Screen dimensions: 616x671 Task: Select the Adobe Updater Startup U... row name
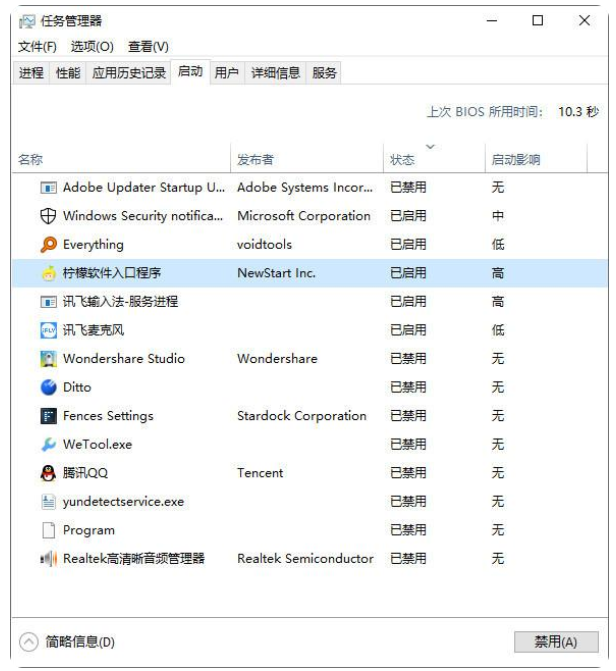click(x=144, y=187)
